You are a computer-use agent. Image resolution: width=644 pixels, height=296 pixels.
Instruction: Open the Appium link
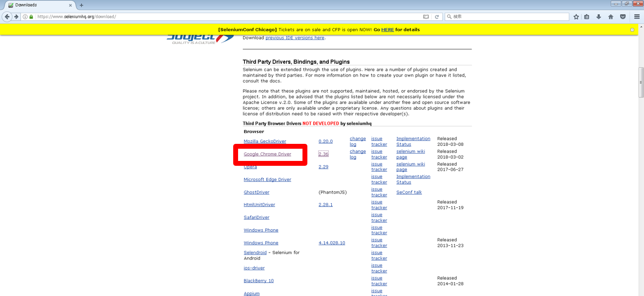tap(252, 294)
